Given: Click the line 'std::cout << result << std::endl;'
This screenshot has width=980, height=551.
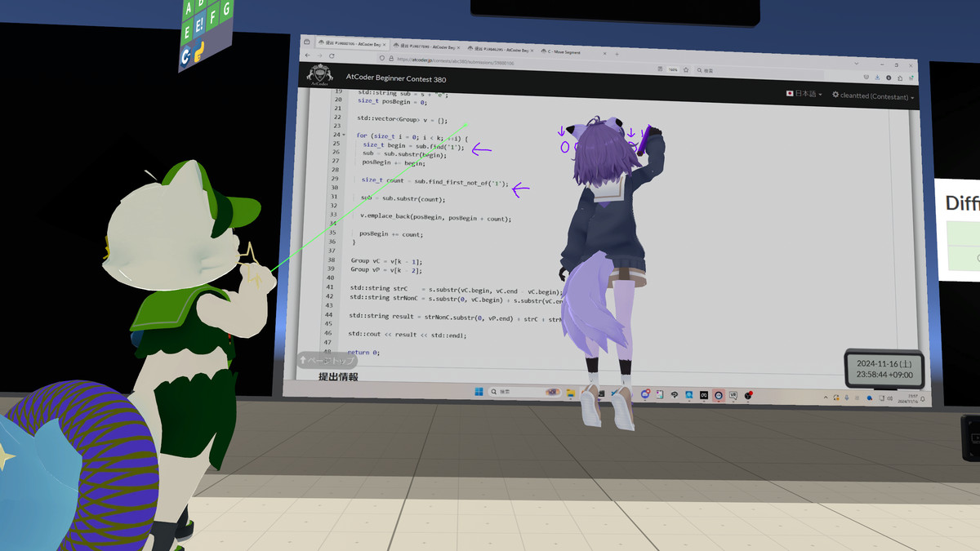Looking at the screenshot, I should 408,334.
